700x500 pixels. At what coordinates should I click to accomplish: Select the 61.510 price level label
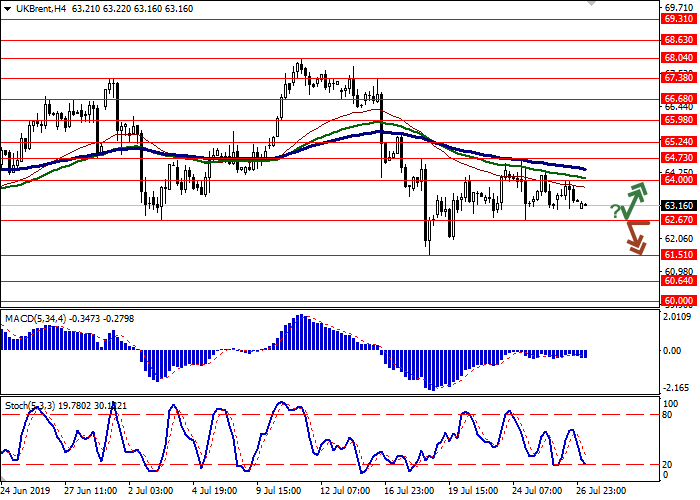pyautogui.click(x=678, y=255)
